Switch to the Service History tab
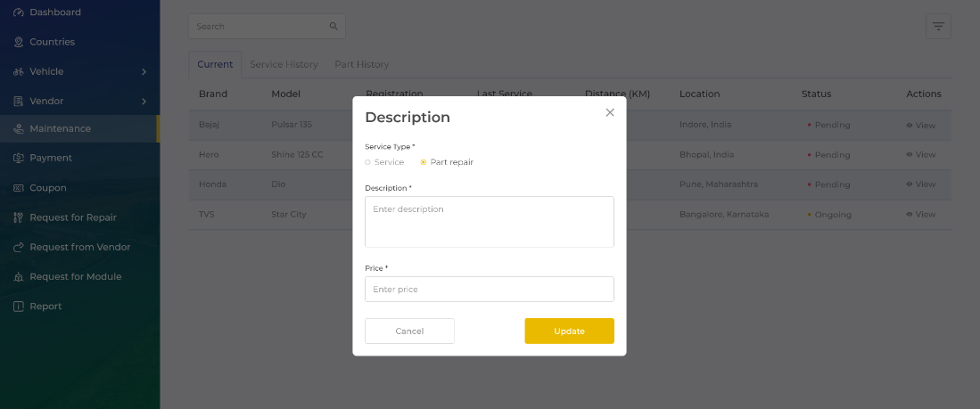The width and height of the screenshot is (980, 409). [284, 64]
